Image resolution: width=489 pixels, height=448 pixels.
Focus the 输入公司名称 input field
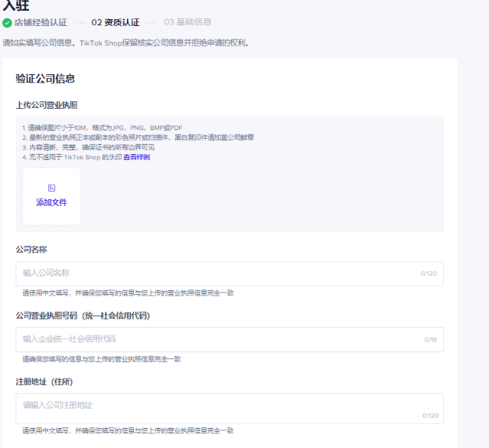(x=214, y=273)
